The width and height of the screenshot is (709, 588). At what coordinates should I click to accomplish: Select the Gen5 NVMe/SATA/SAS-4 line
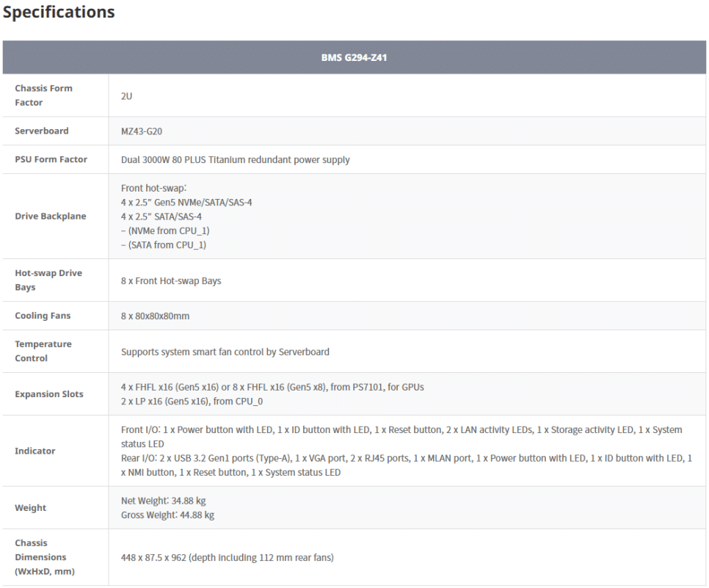click(x=186, y=202)
